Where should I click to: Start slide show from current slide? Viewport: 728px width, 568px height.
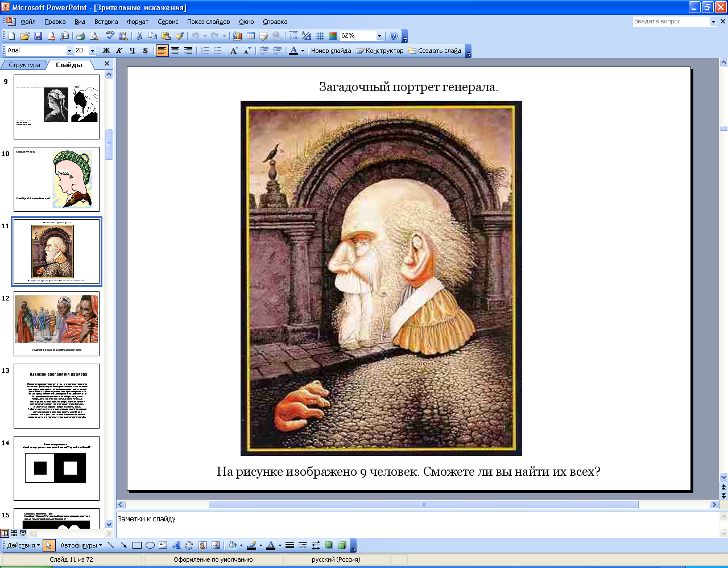23,533
